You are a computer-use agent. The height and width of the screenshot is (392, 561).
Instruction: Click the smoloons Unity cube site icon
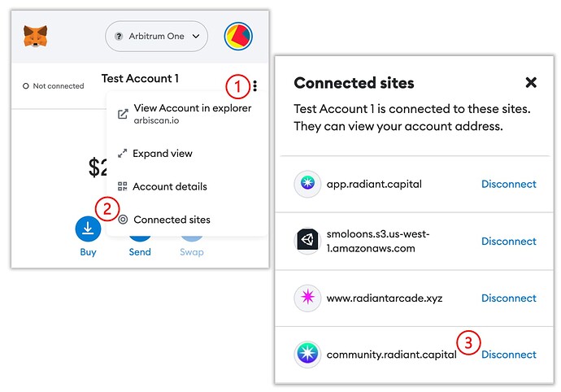pyautogui.click(x=307, y=241)
